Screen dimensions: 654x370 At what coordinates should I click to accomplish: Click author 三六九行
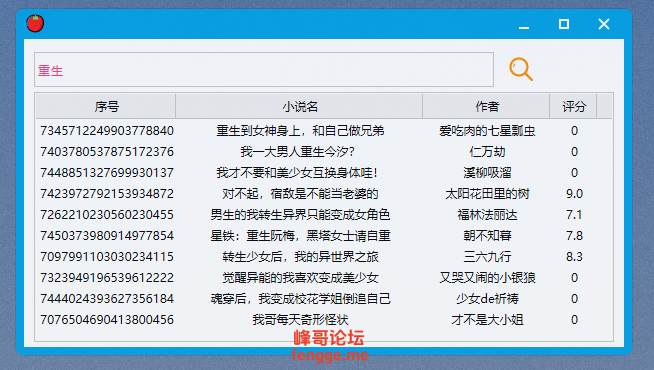pyautogui.click(x=487, y=257)
